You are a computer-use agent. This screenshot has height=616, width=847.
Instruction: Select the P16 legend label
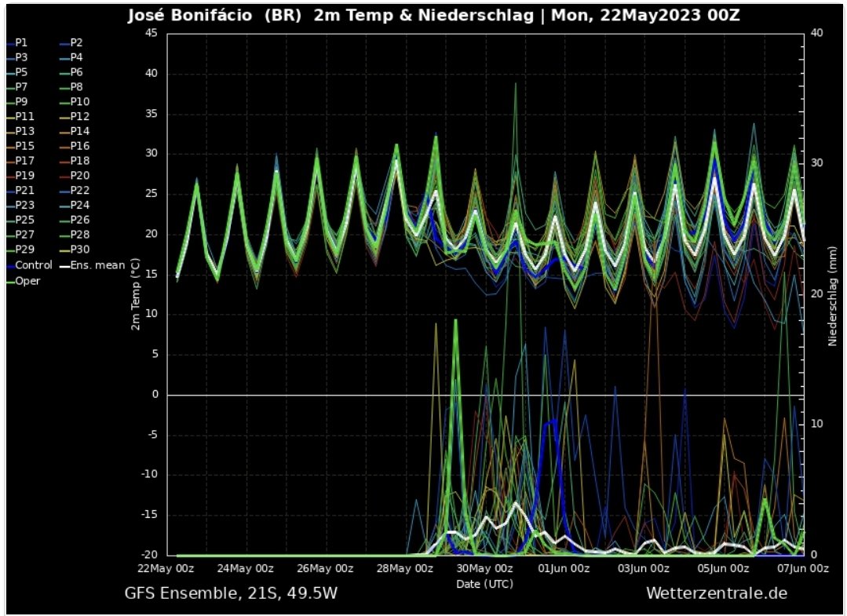tap(80, 146)
